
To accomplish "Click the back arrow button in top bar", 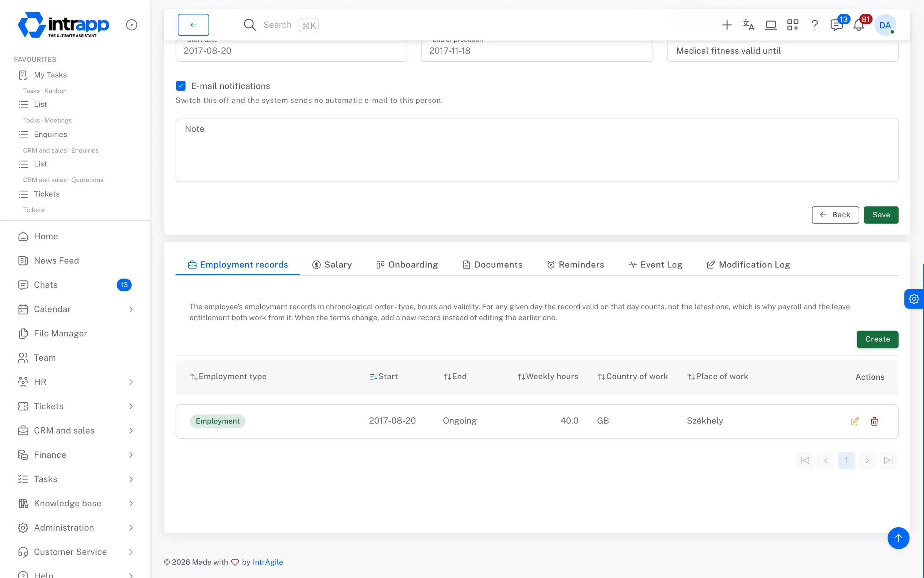I will (x=193, y=25).
